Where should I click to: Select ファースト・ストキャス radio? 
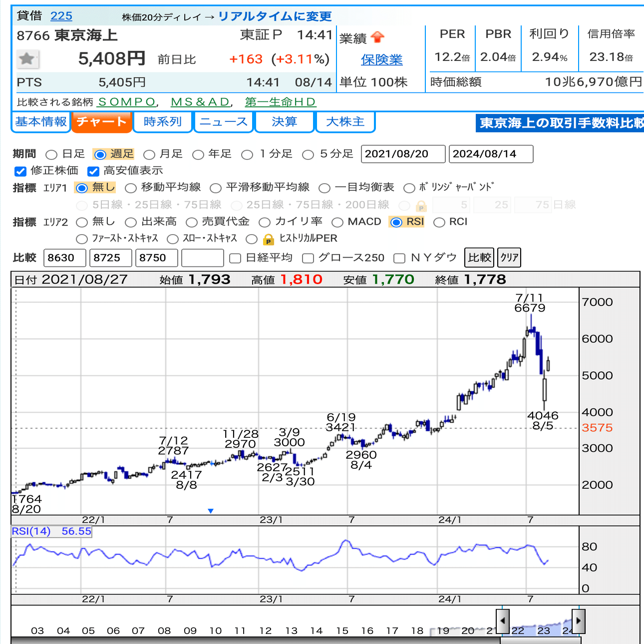click(x=82, y=239)
